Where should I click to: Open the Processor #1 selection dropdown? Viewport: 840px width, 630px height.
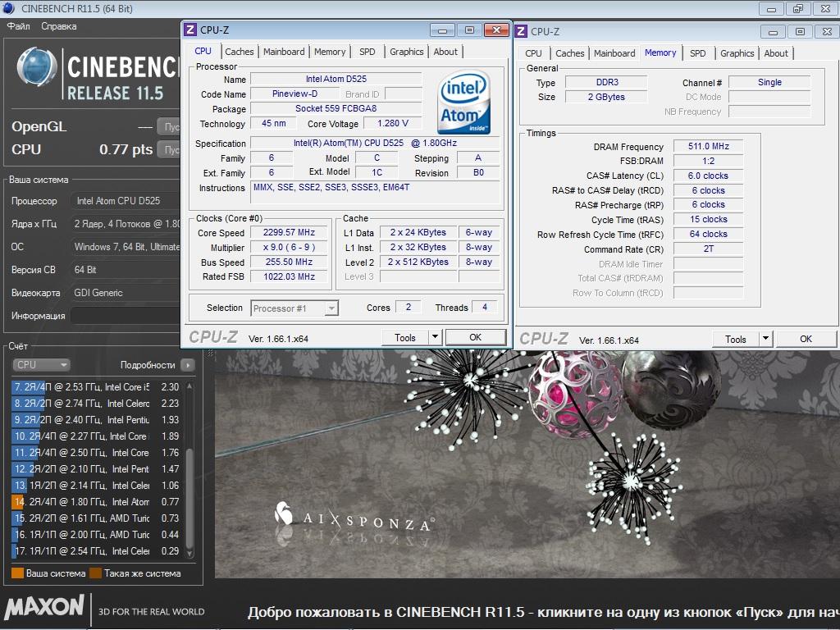pyautogui.click(x=294, y=308)
